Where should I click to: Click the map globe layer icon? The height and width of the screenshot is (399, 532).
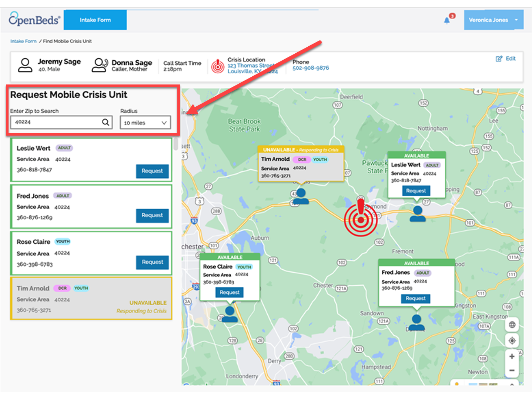512,325
